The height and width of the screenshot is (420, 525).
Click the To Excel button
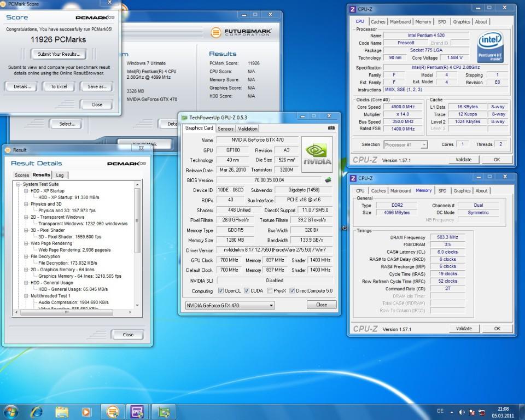(59, 86)
